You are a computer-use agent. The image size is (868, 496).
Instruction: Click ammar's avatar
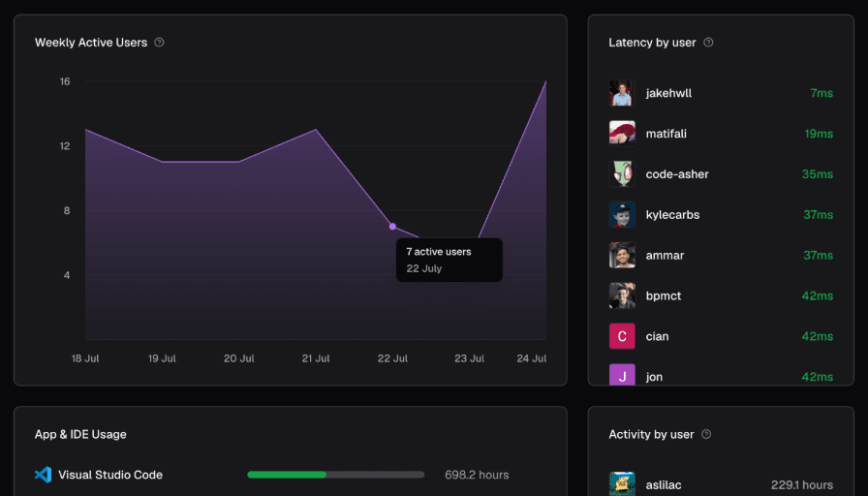622,255
